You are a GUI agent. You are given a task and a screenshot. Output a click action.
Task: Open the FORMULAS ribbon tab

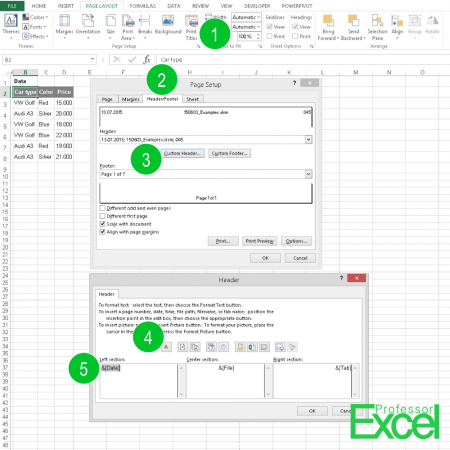click(143, 6)
